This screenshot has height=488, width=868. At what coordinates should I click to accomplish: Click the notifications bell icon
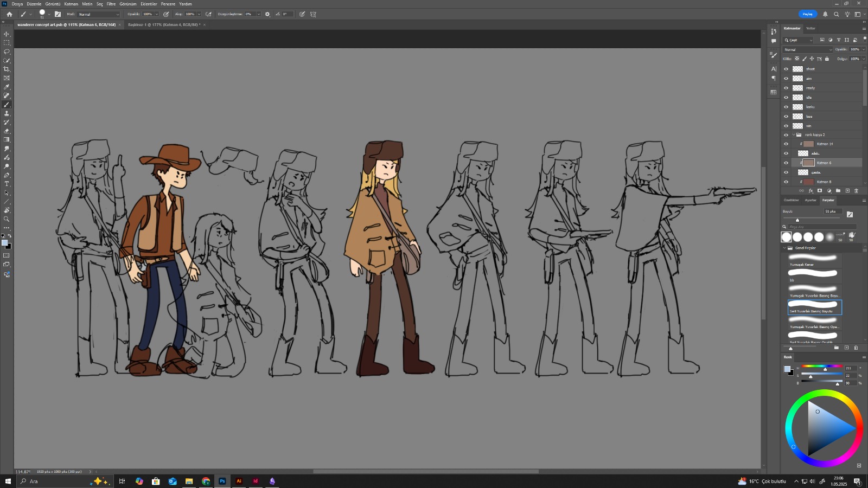825,14
